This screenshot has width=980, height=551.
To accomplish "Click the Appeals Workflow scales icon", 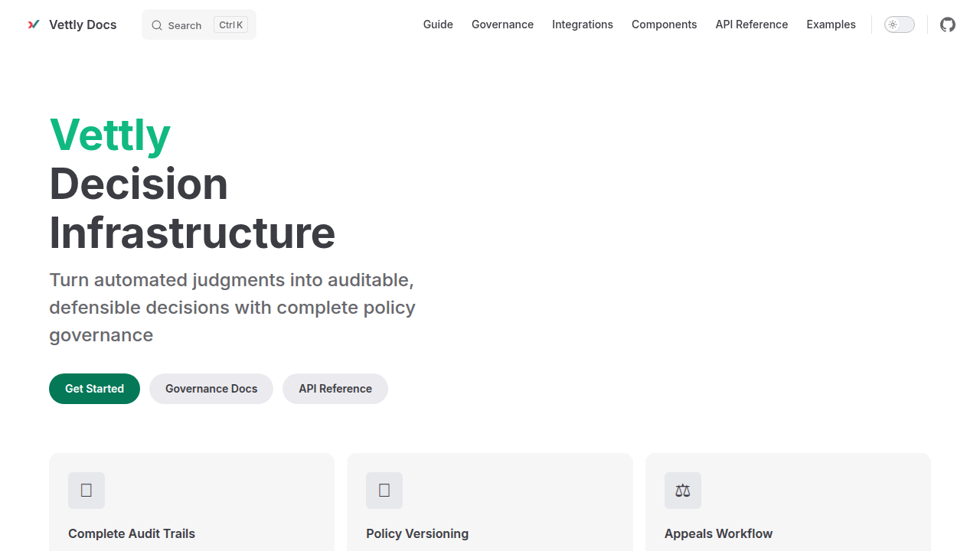I will [x=683, y=491].
